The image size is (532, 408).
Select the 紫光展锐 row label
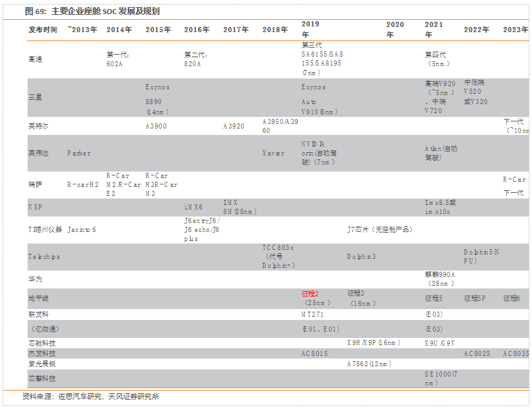42,364
